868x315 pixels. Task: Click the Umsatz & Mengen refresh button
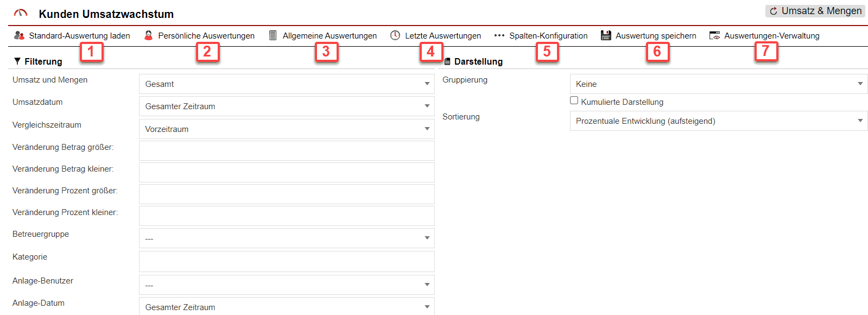815,11
